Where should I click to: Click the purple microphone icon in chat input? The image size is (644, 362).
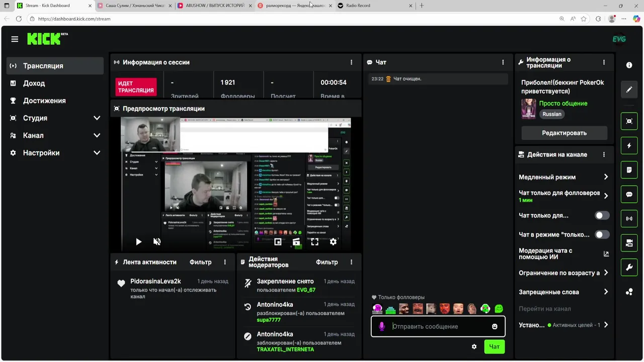point(381,326)
